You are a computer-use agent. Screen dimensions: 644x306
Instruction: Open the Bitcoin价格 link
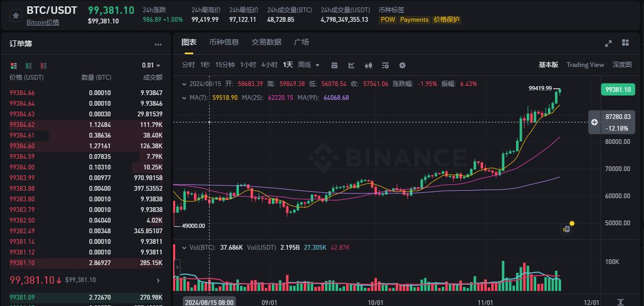[43, 22]
